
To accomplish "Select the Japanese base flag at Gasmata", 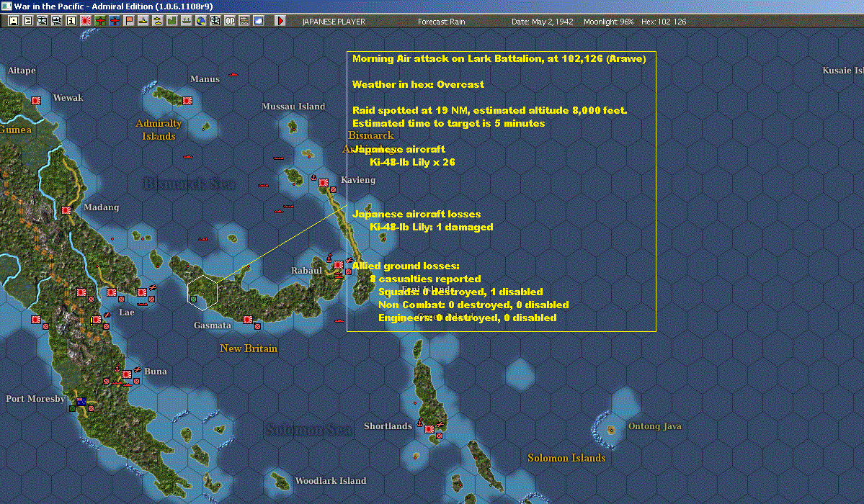I will (247, 320).
